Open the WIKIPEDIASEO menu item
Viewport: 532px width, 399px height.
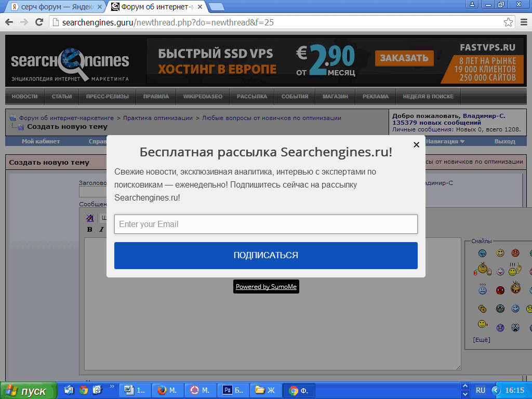point(203,96)
